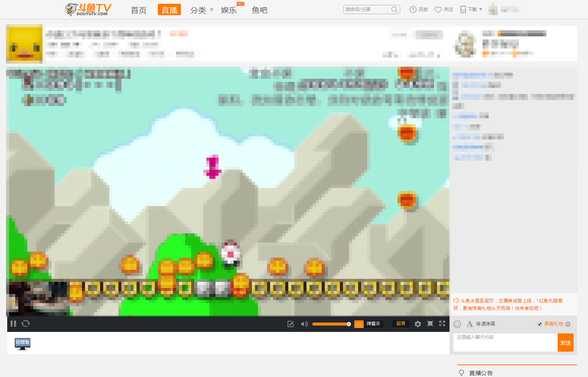Open the 鱼吧 menu item
Viewport: 588px width, 377px height.
tap(259, 10)
